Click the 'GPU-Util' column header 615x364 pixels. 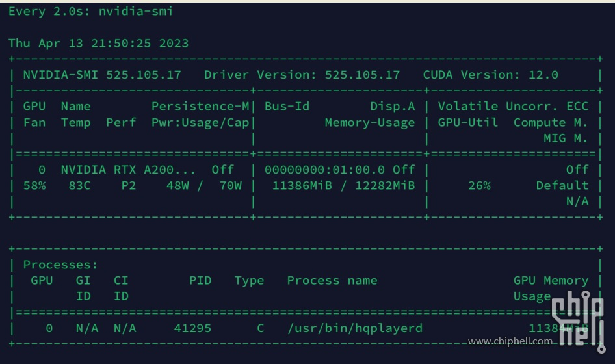(x=468, y=122)
